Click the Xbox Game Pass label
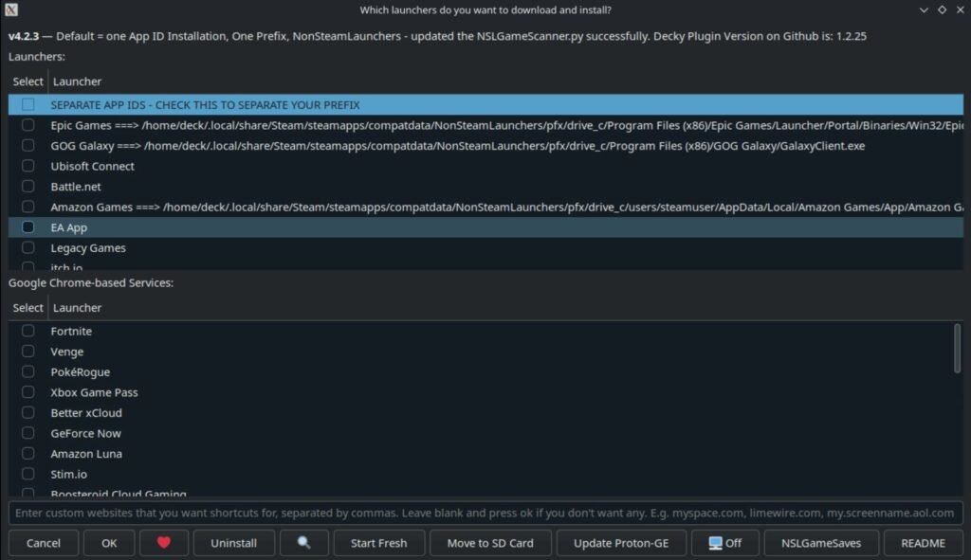 click(94, 392)
